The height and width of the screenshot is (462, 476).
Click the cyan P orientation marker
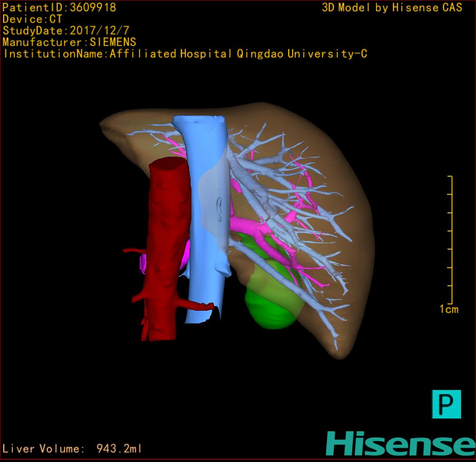point(446,404)
